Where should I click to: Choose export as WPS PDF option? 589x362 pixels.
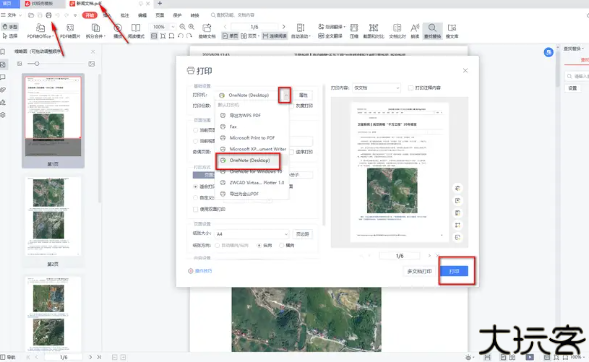click(x=252, y=115)
